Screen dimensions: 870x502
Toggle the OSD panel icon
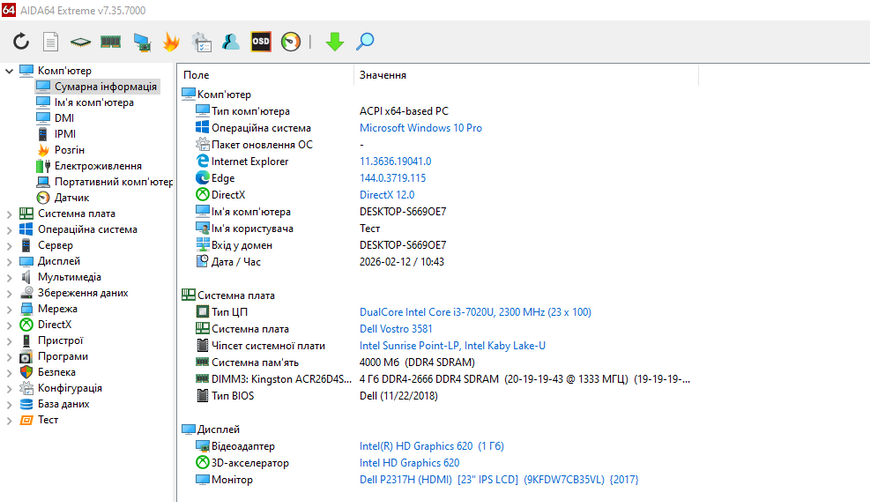tap(261, 42)
